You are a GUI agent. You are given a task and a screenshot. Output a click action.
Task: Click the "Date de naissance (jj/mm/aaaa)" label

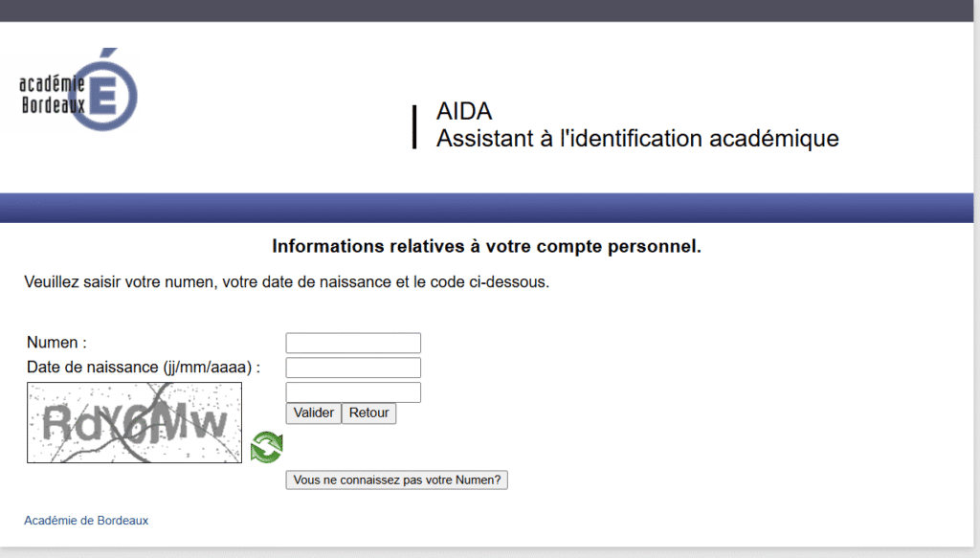(144, 368)
